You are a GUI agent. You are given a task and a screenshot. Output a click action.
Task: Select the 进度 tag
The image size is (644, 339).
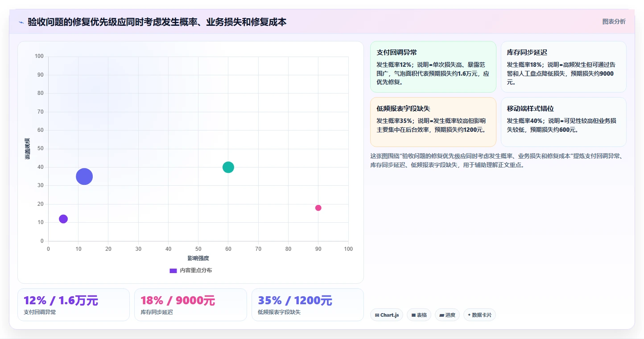(447, 315)
